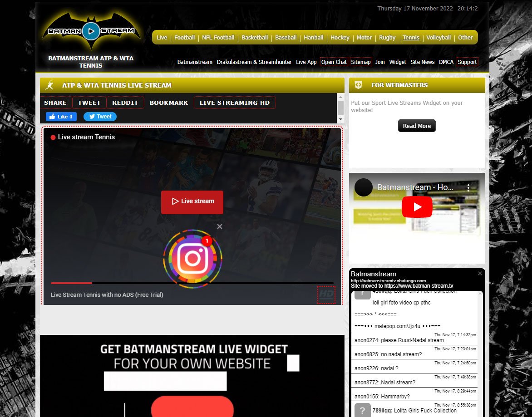Viewport: 532px width, 417px height.
Task: Go to the Hockey category
Action: (x=340, y=38)
